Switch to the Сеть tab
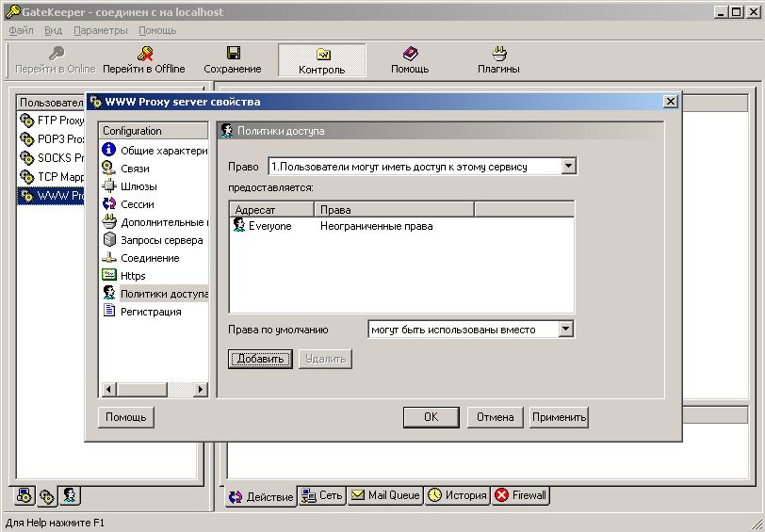Viewport: 765px width, 532px height. 322,495
